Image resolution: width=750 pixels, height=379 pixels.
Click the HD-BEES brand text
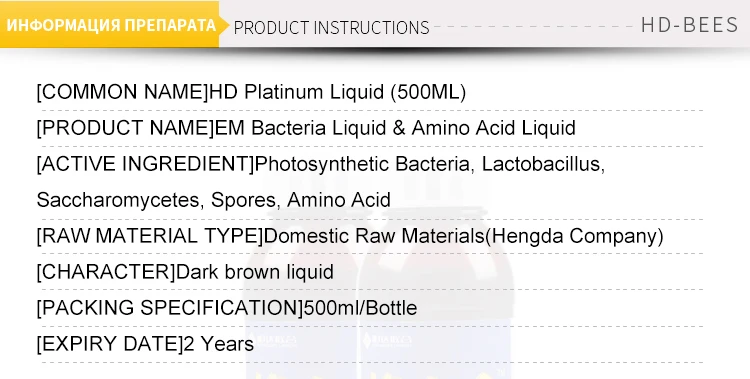[689, 25]
